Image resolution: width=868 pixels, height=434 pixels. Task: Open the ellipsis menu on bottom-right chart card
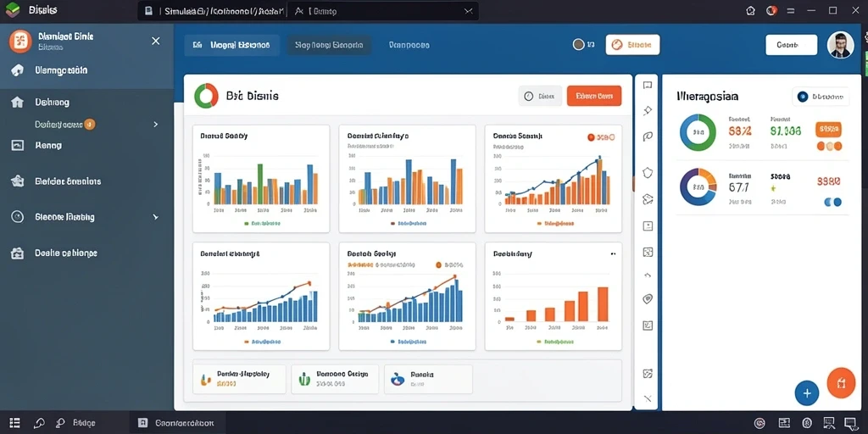tap(613, 253)
